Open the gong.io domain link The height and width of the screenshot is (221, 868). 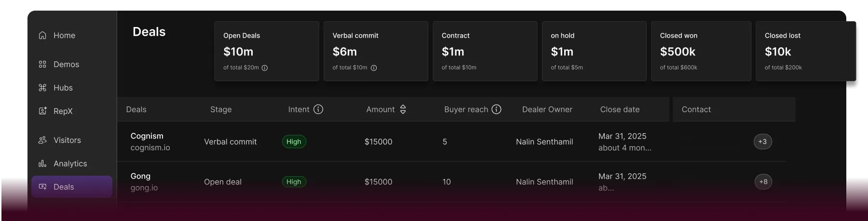pos(144,188)
